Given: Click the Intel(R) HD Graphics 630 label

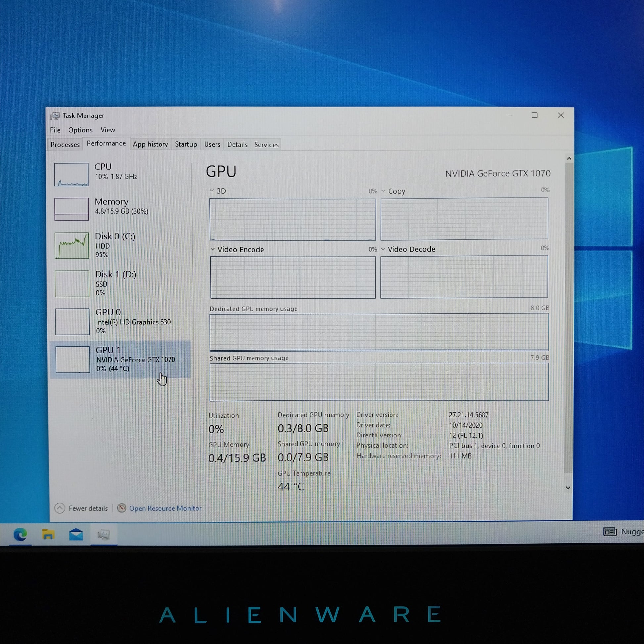Looking at the screenshot, I should pyautogui.click(x=133, y=322).
